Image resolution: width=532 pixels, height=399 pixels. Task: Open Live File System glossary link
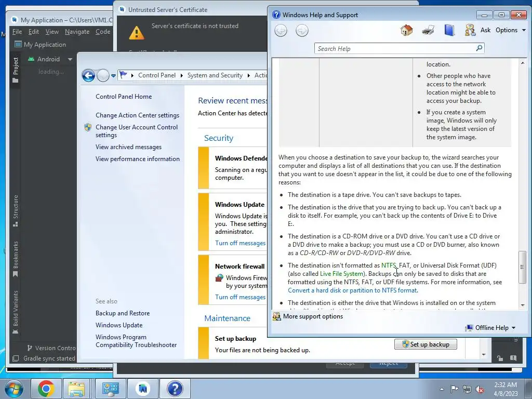[x=341, y=274]
